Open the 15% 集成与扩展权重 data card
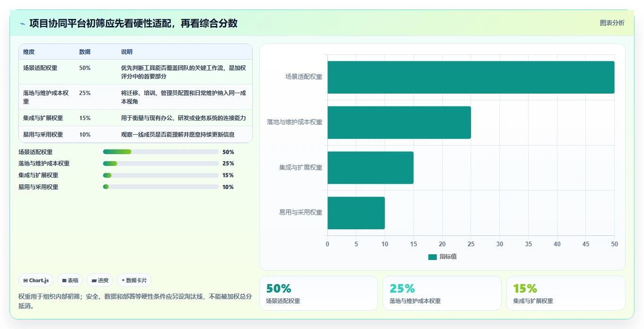Image resolution: width=644 pixels, height=329 pixels. point(566,293)
